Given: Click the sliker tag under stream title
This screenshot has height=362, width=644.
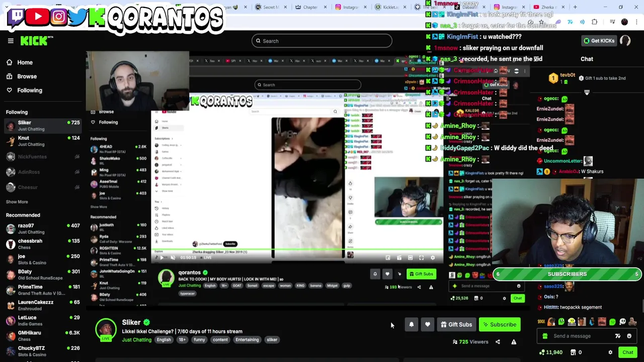Looking at the screenshot, I should (272, 340).
